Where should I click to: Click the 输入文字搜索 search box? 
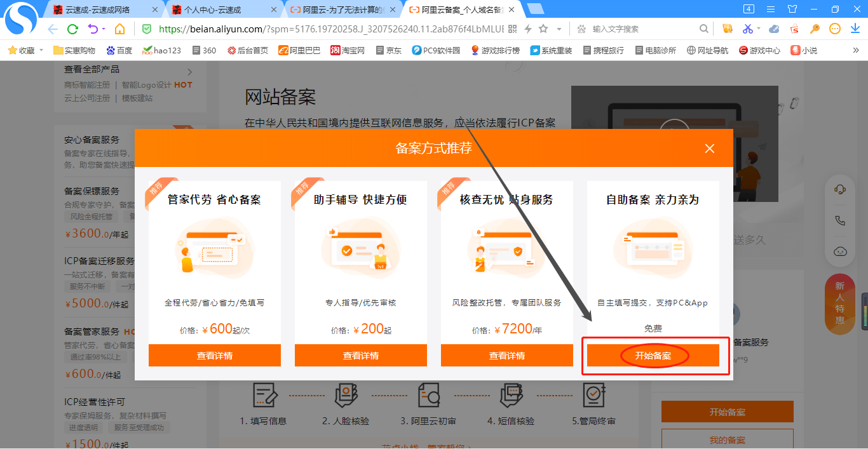(x=642, y=29)
